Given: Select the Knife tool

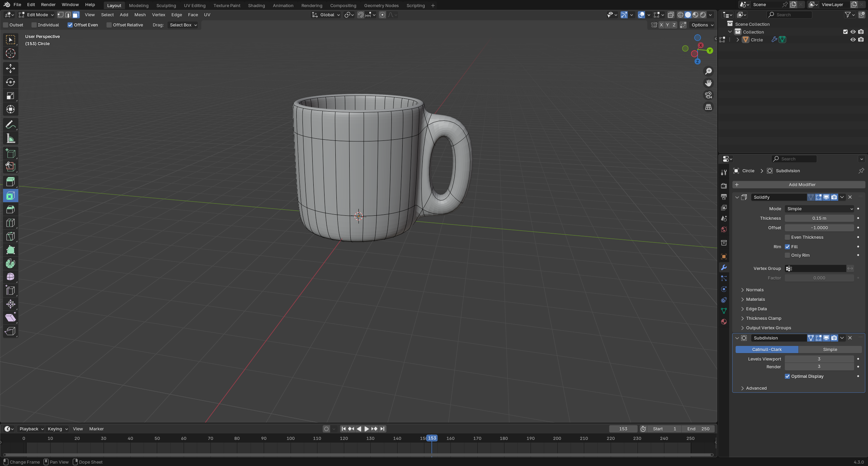Looking at the screenshot, I should (x=11, y=236).
